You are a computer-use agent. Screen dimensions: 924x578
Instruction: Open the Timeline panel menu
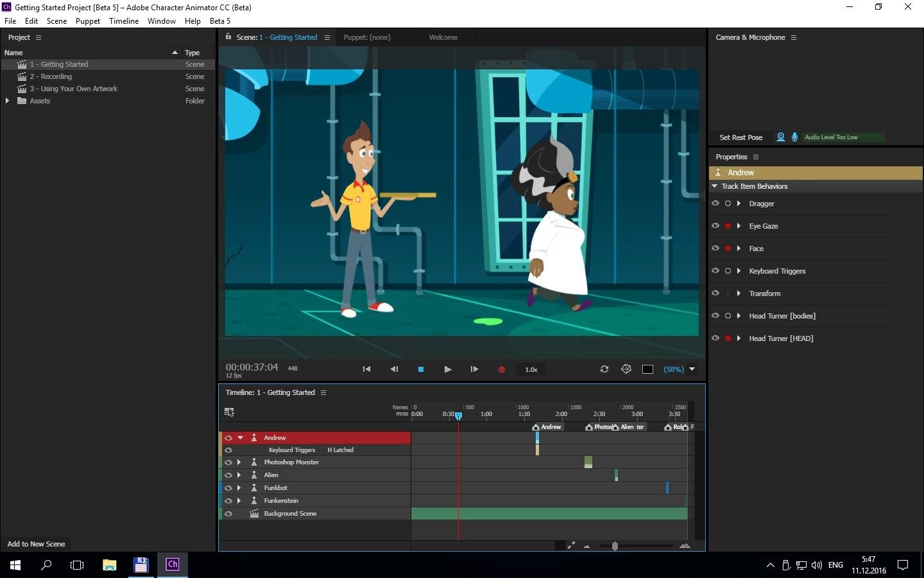323,392
